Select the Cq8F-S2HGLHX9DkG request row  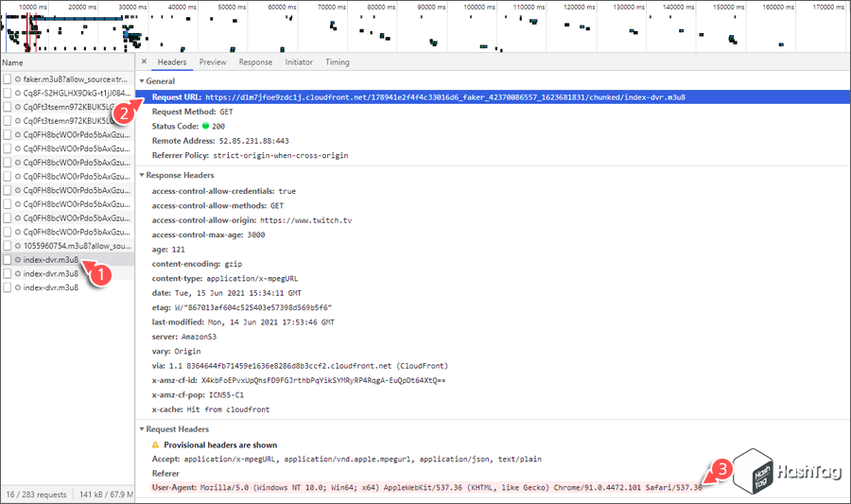click(x=67, y=93)
